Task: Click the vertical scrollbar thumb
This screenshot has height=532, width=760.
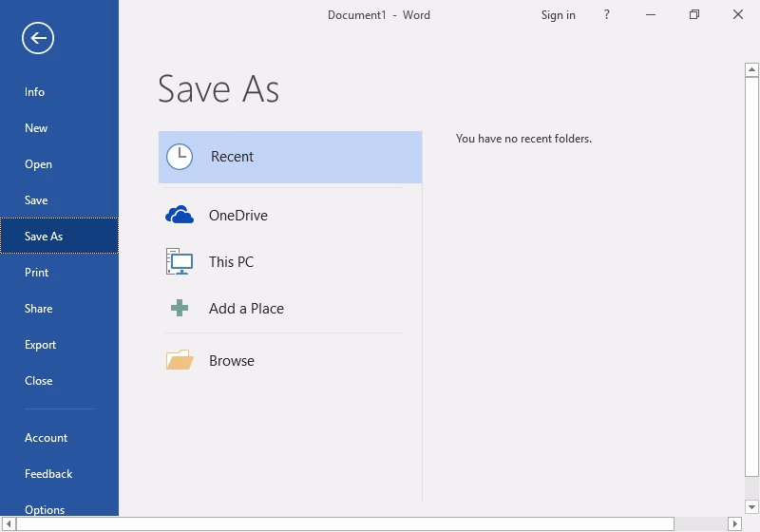Action: pos(751,276)
